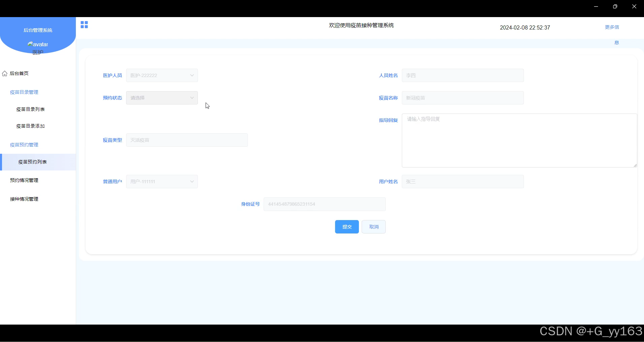Image resolution: width=644 pixels, height=342 pixels.
Task: Click the 疫苗名称 input field
Action: pos(463,98)
